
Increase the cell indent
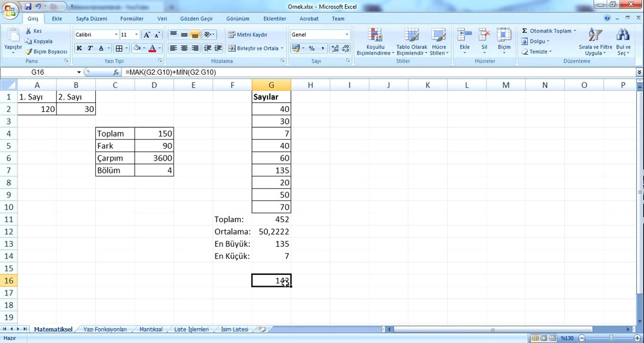click(x=218, y=48)
